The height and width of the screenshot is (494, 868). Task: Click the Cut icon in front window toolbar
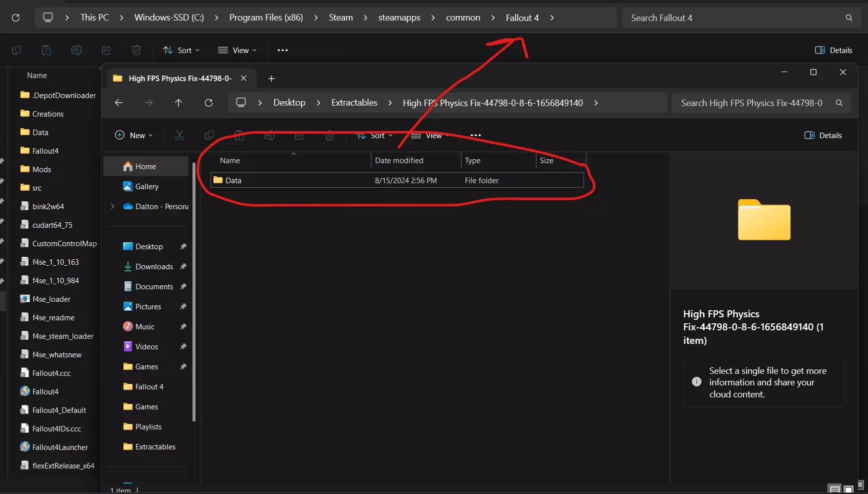(179, 135)
